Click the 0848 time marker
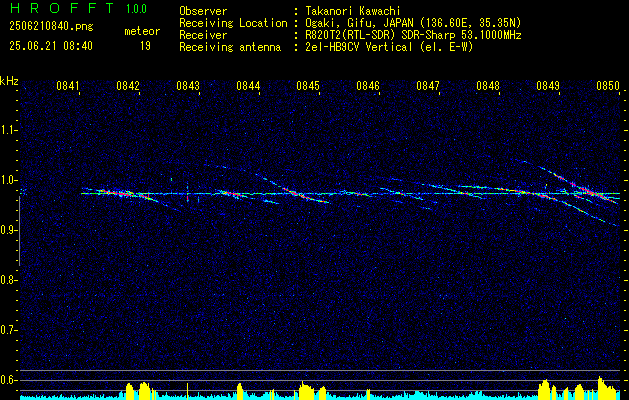629x400 pixels. point(488,86)
